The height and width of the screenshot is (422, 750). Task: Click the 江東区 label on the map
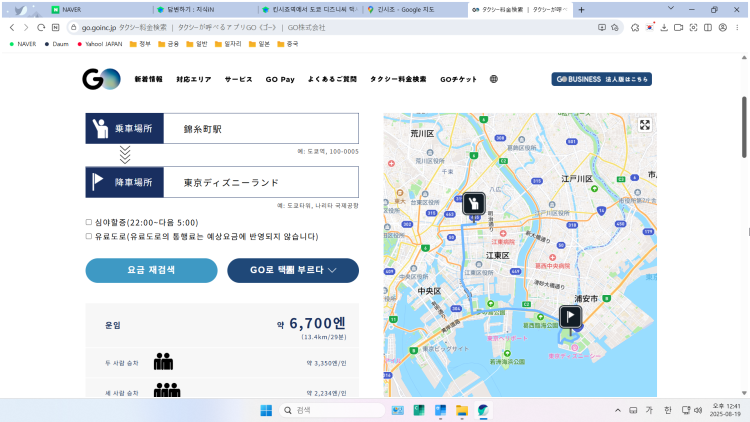pos(497,255)
